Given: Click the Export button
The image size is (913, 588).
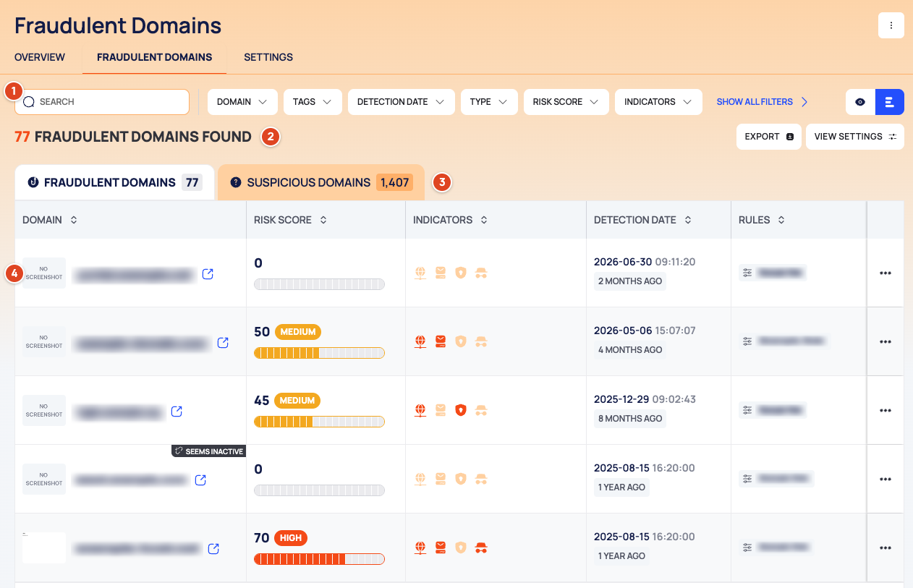Looking at the screenshot, I should pyautogui.click(x=768, y=137).
